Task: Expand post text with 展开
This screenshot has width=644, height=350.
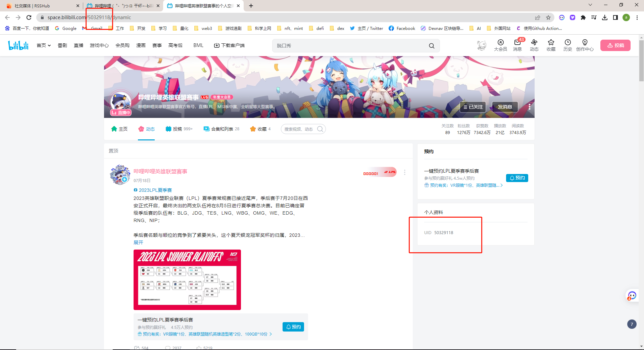Action: point(138,243)
